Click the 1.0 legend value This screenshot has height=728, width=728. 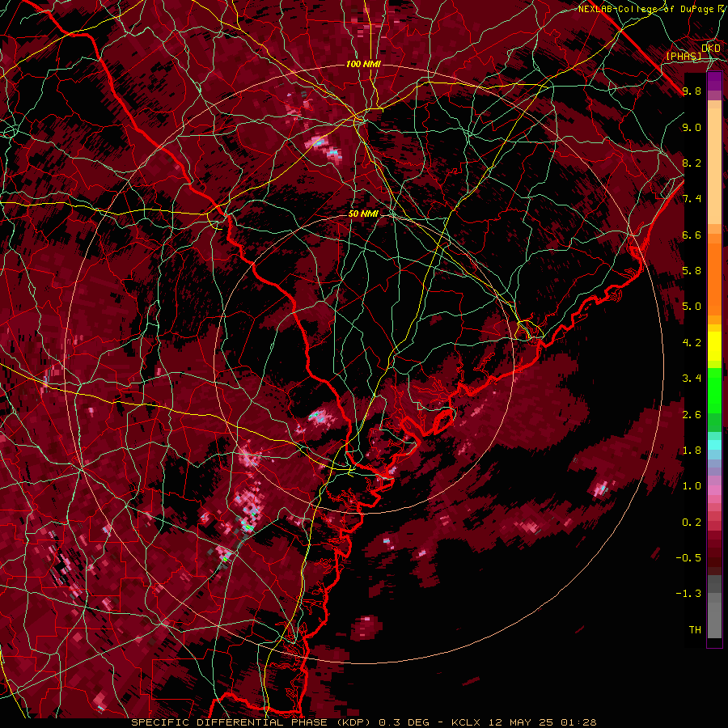point(692,486)
